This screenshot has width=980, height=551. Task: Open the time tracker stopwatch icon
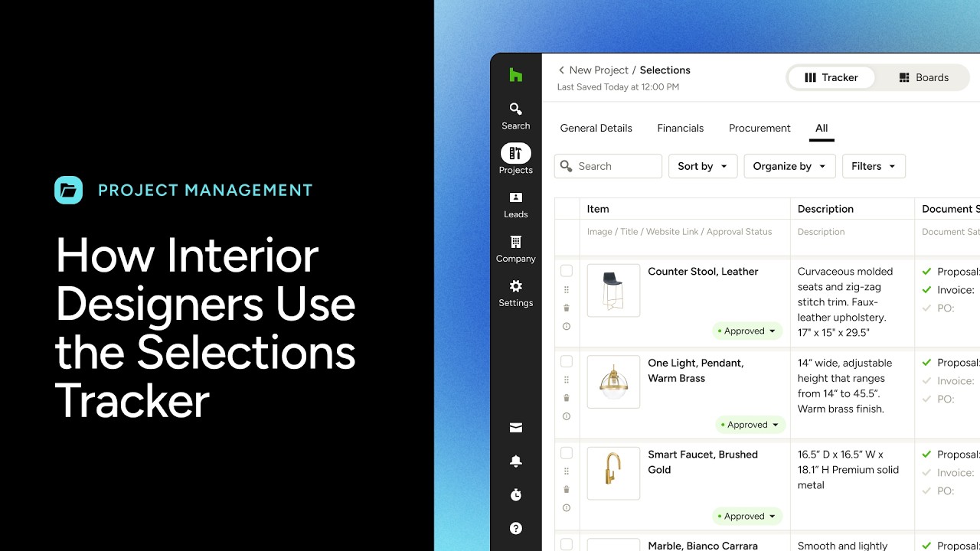point(516,495)
